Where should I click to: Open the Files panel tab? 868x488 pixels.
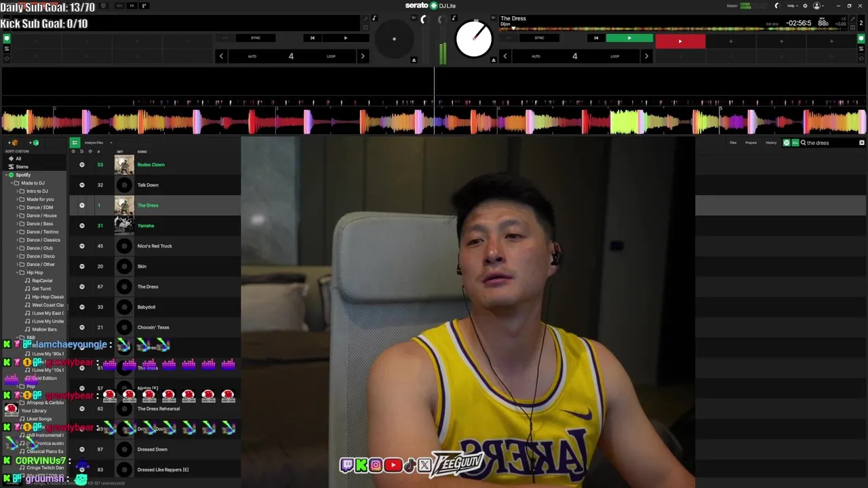click(x=733, y=143)
